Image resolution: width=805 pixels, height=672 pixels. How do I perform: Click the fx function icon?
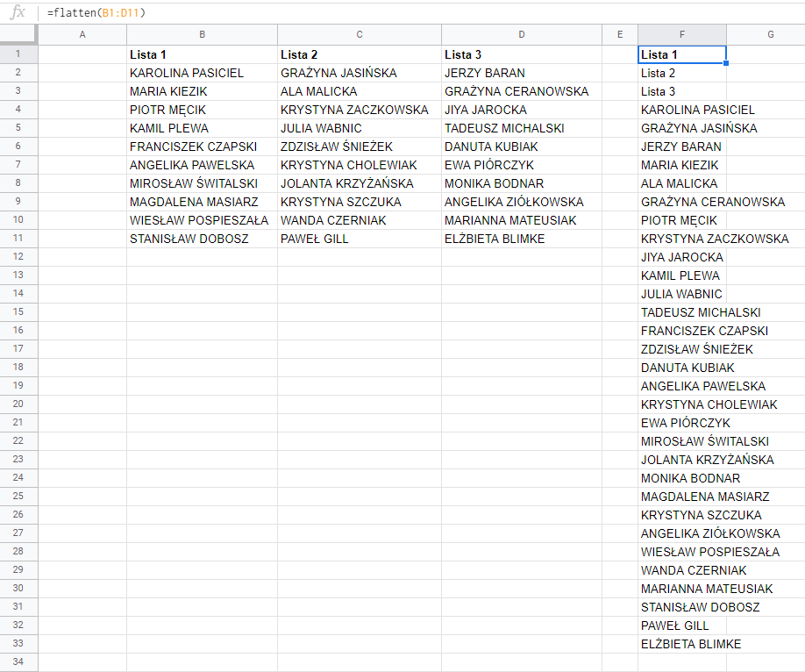(x=18, y=11)
